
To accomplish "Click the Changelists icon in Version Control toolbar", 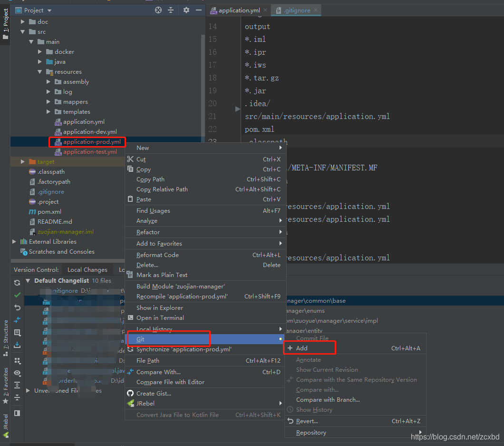I will click(x=18, y=332).
